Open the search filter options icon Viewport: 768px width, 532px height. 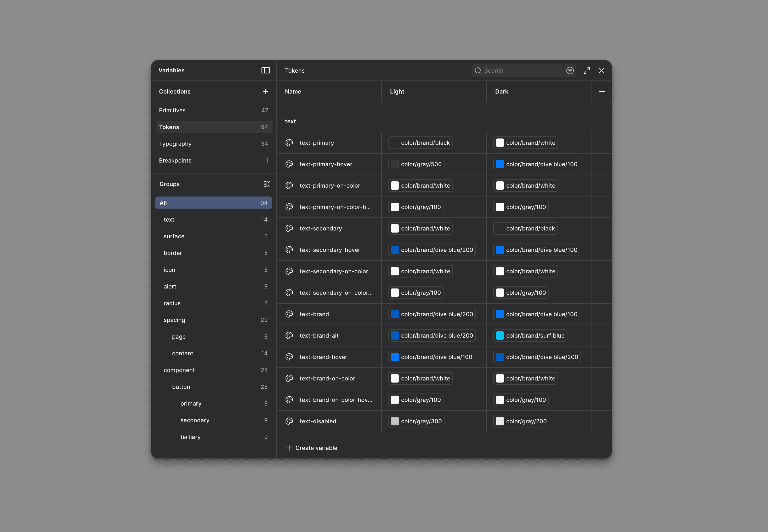click(570, 71)
